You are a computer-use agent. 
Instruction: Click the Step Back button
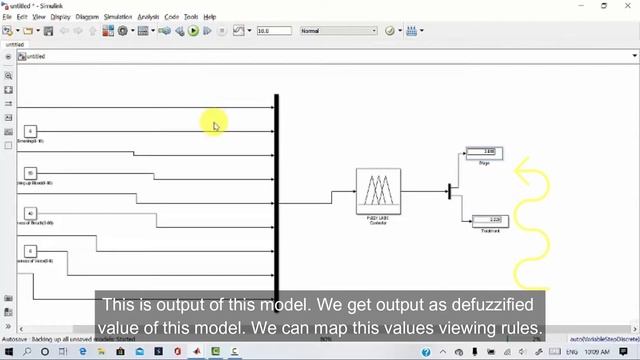pos(179,31)
